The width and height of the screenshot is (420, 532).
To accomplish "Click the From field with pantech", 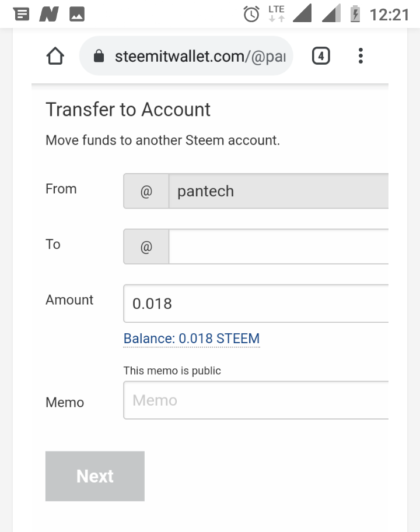I will (x=278, y=191).
